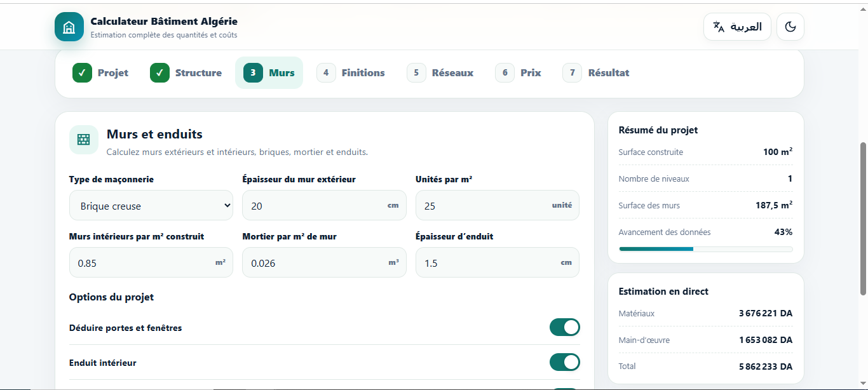Open the Prix step
The width and height of the screenshot is (868, 390).
[x=518, y=73]
